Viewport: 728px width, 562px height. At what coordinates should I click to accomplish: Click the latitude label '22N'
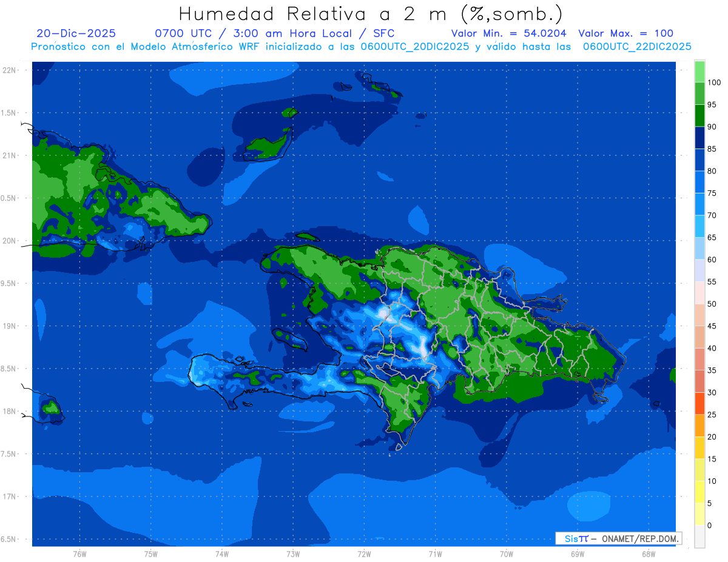click(x=9, y=70)
